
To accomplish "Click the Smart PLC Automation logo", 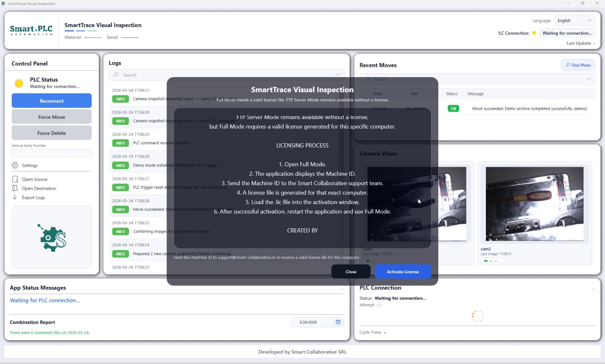I will (31, 30).
